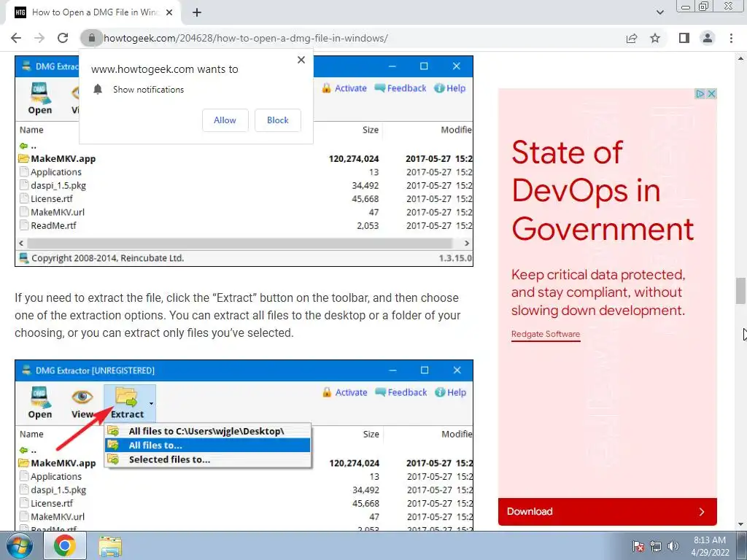
Task: Dismiss the notification permission popup
Action: 301,60
